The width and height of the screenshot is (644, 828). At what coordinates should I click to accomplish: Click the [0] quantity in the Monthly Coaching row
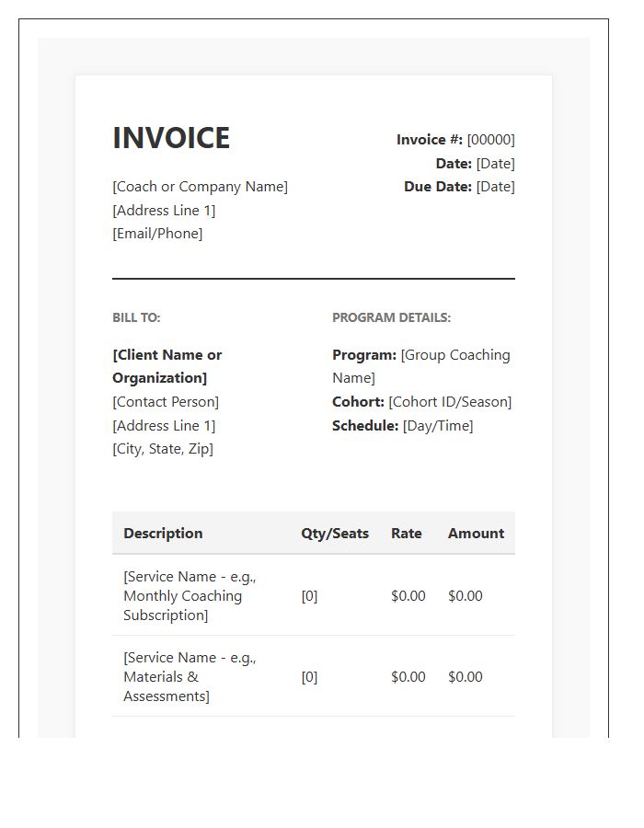(x=309, y=595)
